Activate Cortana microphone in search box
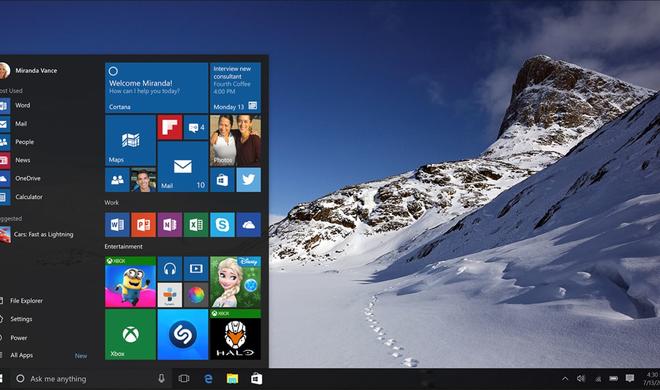Viewport: 660px width, 390px height. [x=161, y=379]
